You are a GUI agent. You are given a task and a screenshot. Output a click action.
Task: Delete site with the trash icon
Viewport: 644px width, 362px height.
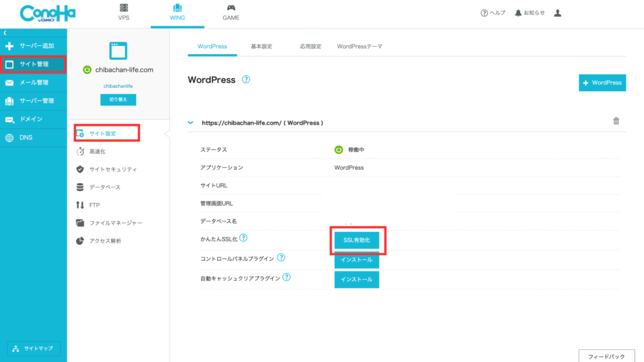(x=616, y=121)
